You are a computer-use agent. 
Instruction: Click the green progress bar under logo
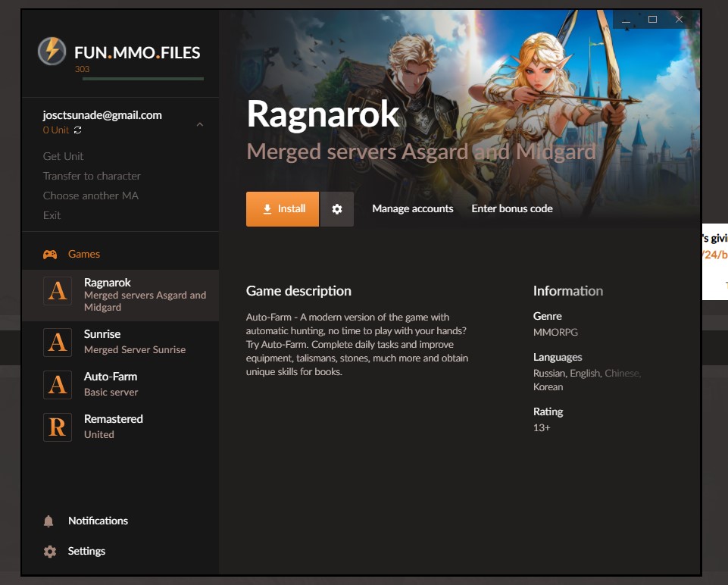click(x=139, y=79)
